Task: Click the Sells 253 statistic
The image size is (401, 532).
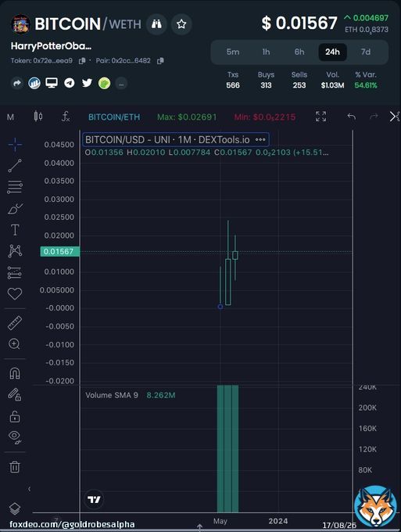Action: point(299,80)
